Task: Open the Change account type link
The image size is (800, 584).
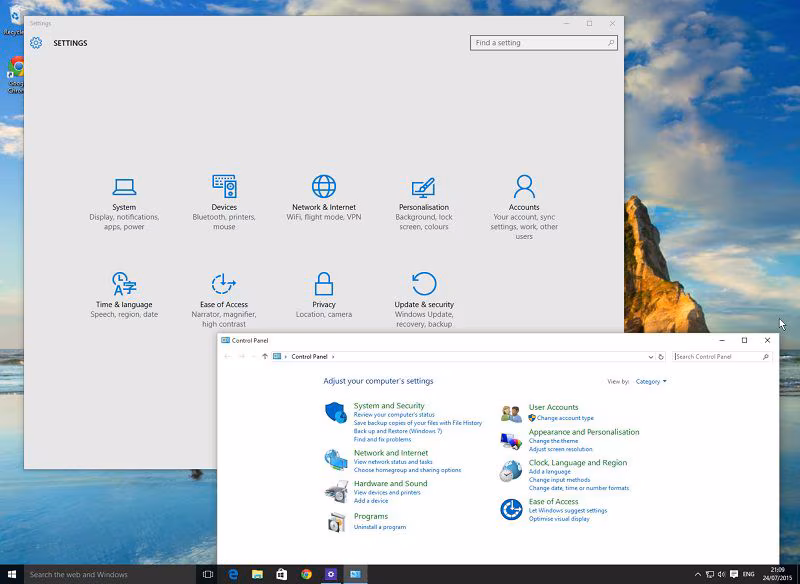Action: pos(565,418)
